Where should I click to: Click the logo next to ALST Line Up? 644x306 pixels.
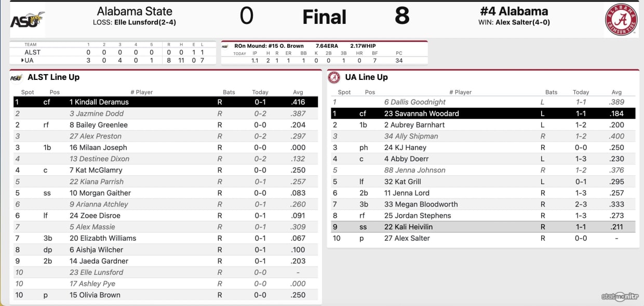pyautogui.click(x=16, y=77)
